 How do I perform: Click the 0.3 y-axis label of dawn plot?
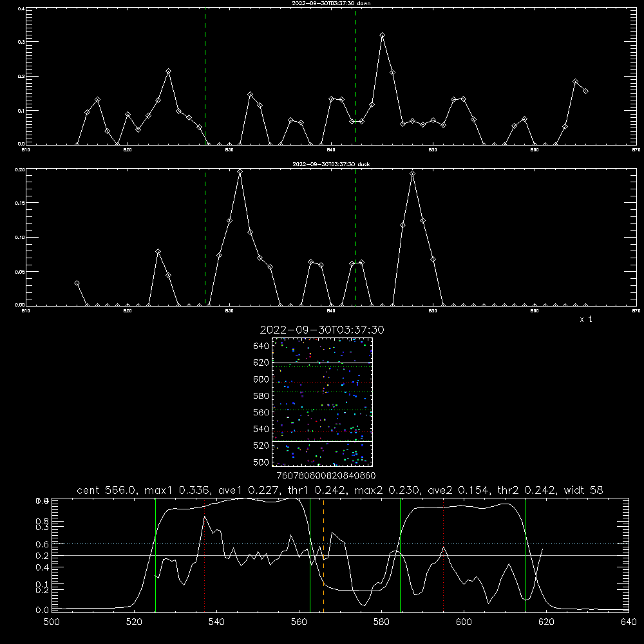tap(21, 42)
